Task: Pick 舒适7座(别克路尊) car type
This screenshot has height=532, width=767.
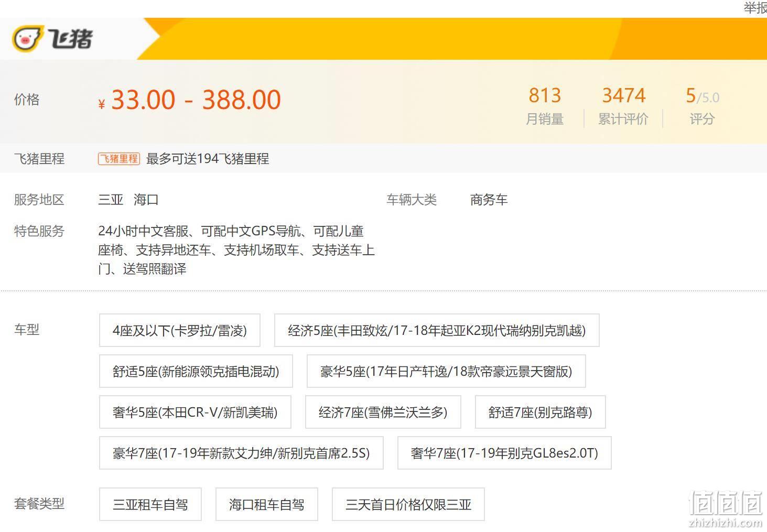Action: (541, 412)
